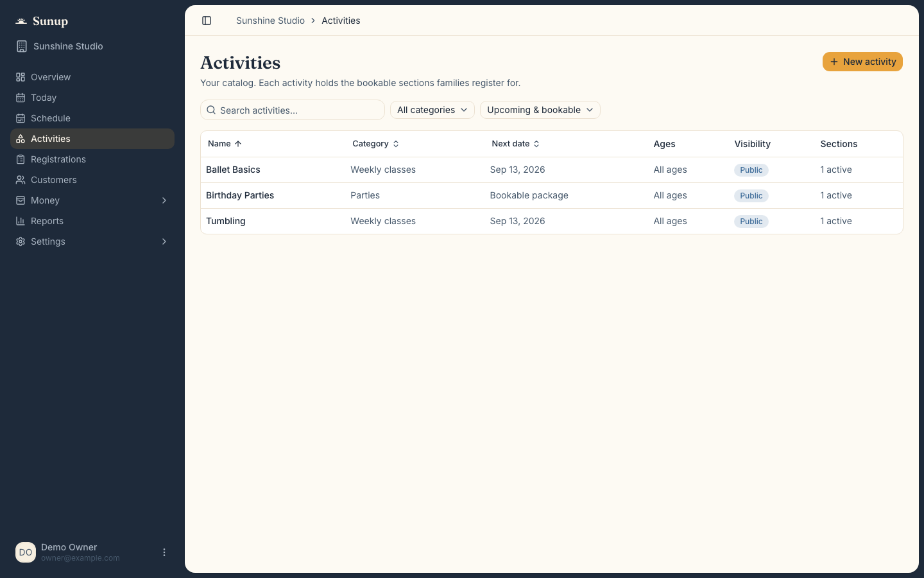This screenshot has width=924, height=578.
Task: Click 1 active in Ballet Basics row
Action: 836,170
